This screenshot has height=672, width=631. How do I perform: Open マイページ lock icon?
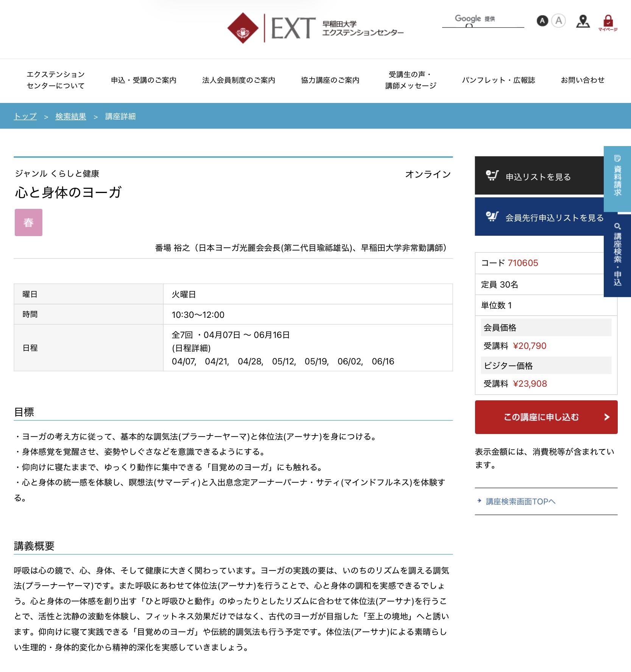point(608,22)
